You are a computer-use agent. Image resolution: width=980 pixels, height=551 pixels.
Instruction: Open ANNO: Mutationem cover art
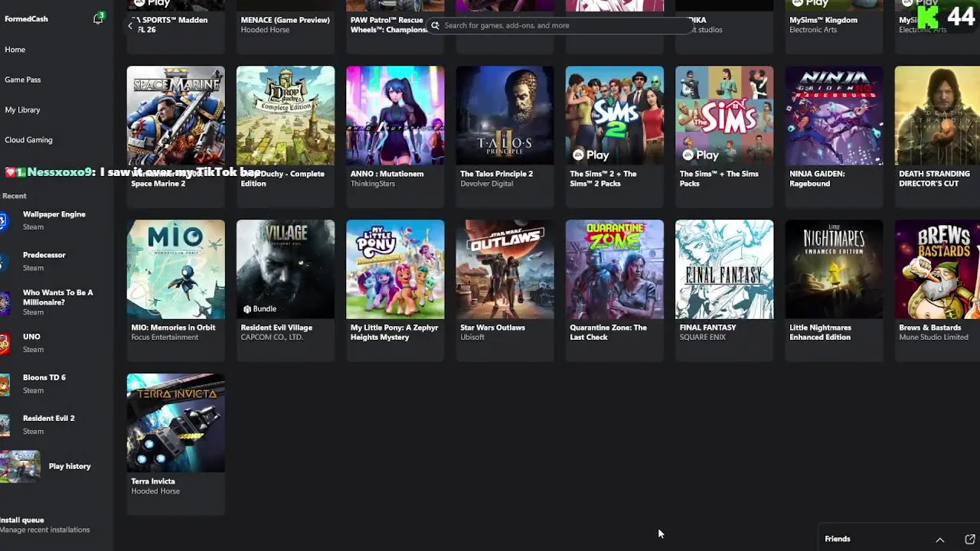395,116
